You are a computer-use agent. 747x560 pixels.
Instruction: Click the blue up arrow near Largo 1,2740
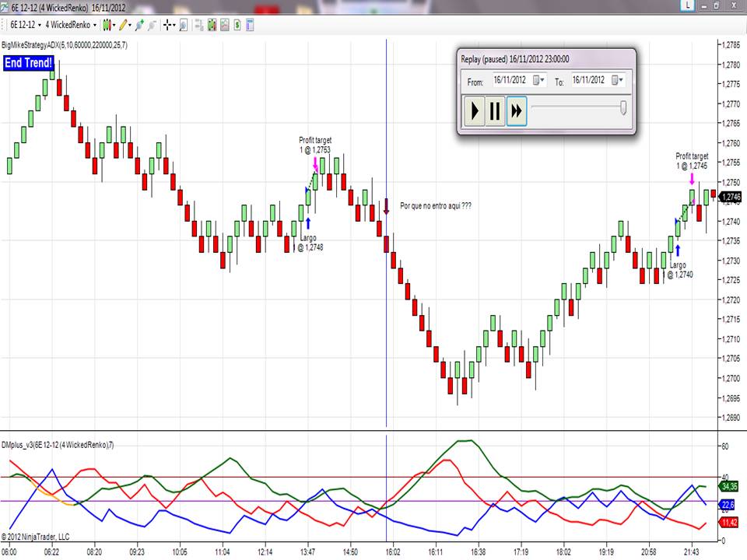click(x=678, y=250)
